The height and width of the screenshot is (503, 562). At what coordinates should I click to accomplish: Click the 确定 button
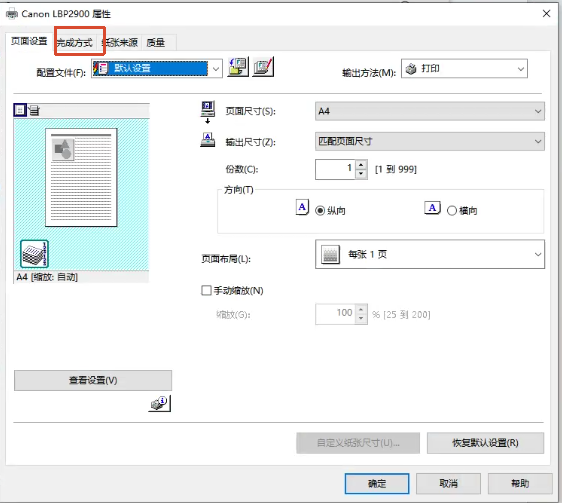click(x=377, y=484)
